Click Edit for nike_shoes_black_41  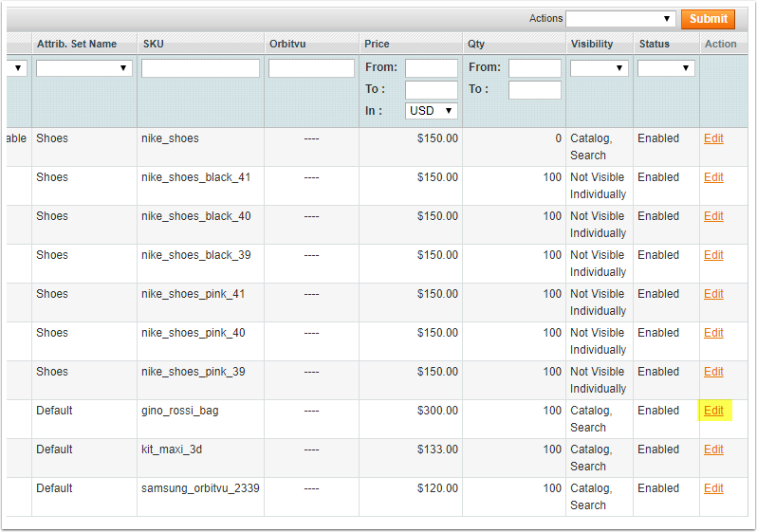(713, 177)
